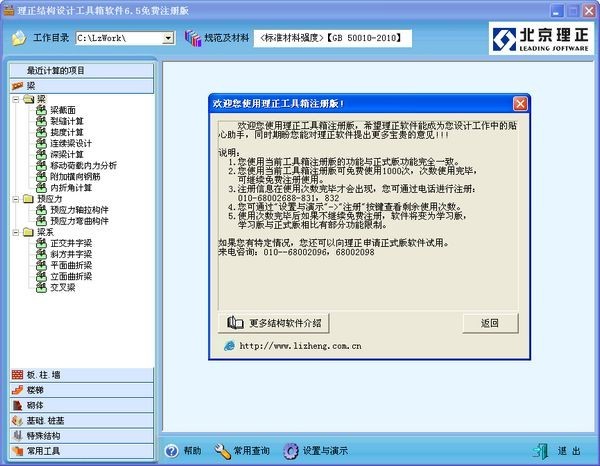Select 移动荷载内力分析 text in tree
Viewport: 600px width, 466px height.
click(x=83, y=166)
